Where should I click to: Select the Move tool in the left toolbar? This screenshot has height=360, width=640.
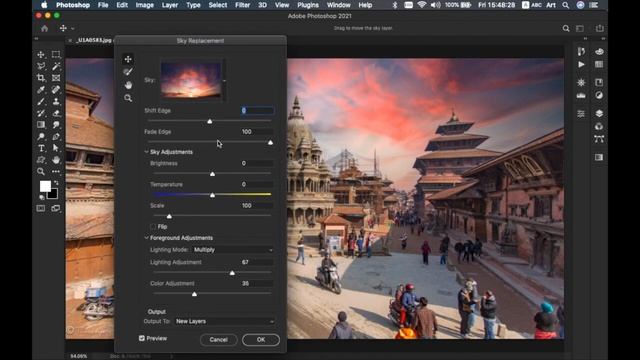(41, 54)
